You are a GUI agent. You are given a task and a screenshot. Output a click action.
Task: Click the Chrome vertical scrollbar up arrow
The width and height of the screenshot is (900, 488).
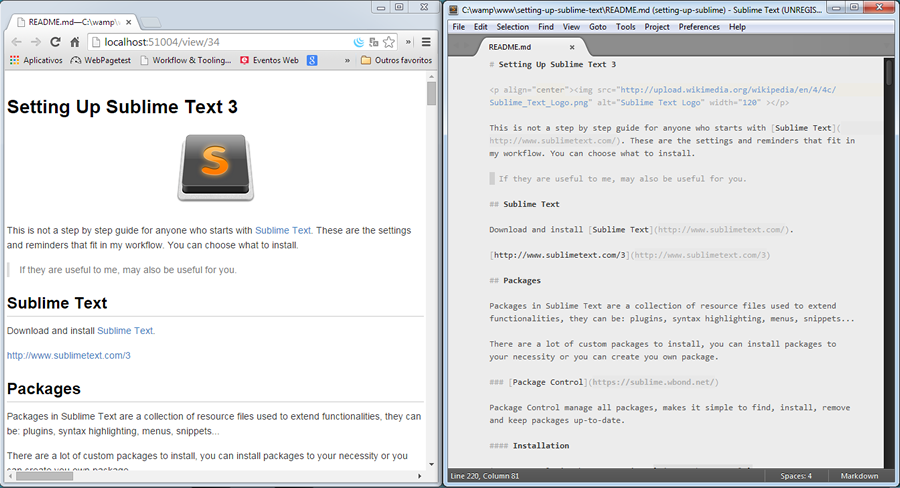(431, 76)
